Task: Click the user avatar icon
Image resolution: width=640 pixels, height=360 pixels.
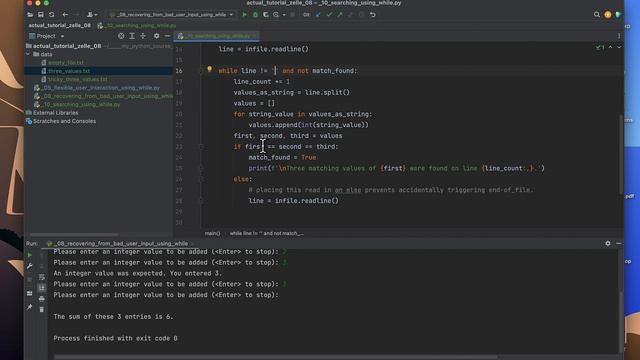Action: click(608, 15)
